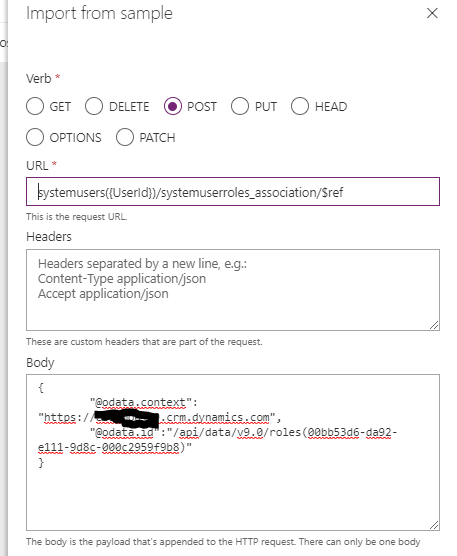This screenshot has width=457, height=556.
Task: Click the @odata.context key in Body
Action: tap(141, 402)
